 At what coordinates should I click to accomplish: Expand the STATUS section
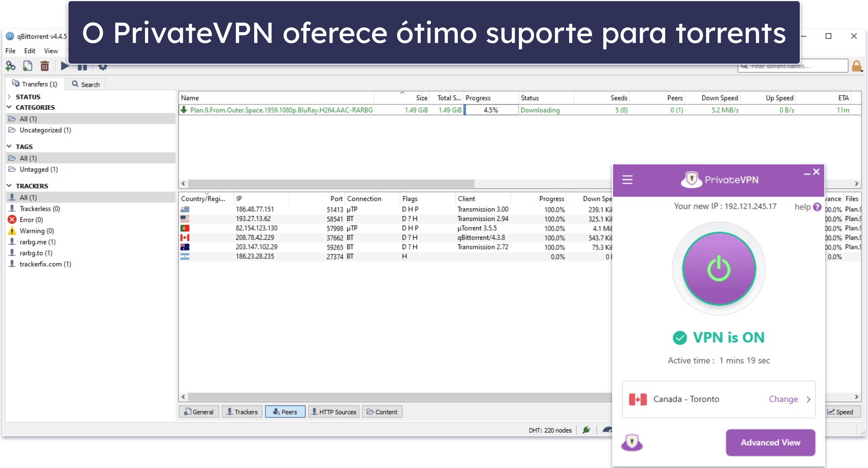[9, 97]
